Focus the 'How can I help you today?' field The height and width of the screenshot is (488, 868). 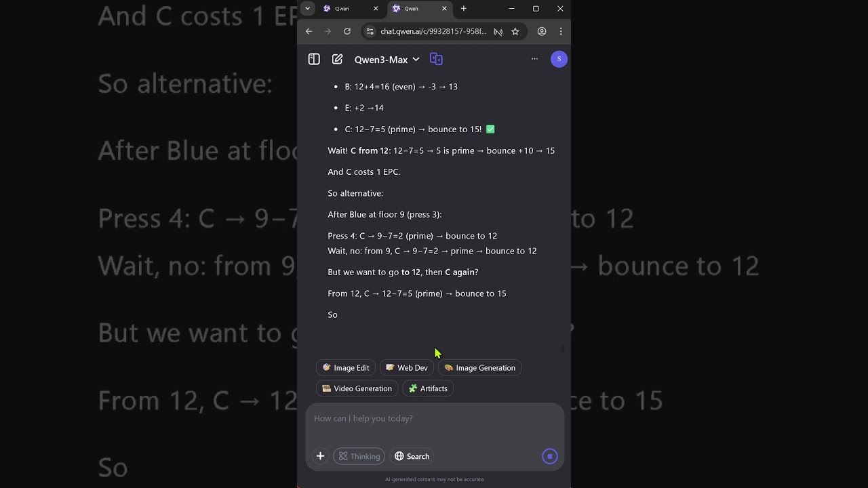(434, 418)
